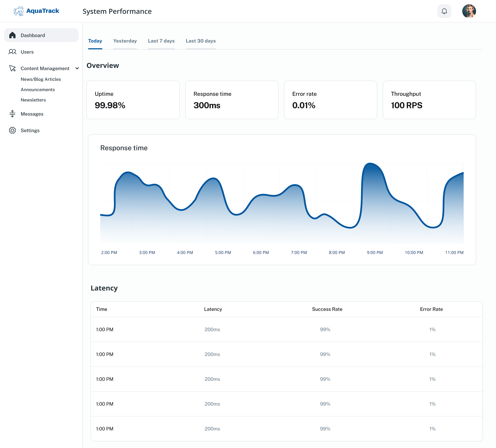Open notifications bell icon

(444, 11)
